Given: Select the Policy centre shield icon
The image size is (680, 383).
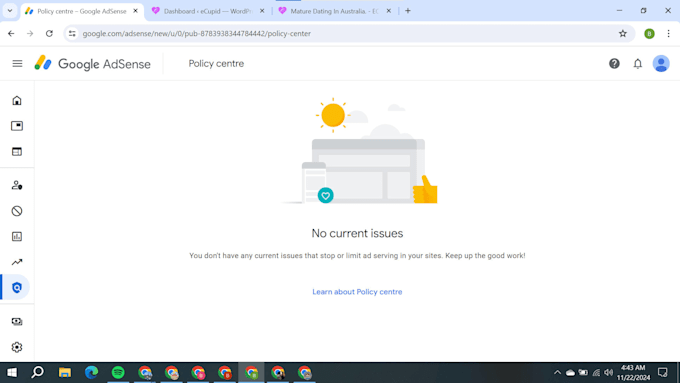Looking at the screenshot, I should coord(17,288).
